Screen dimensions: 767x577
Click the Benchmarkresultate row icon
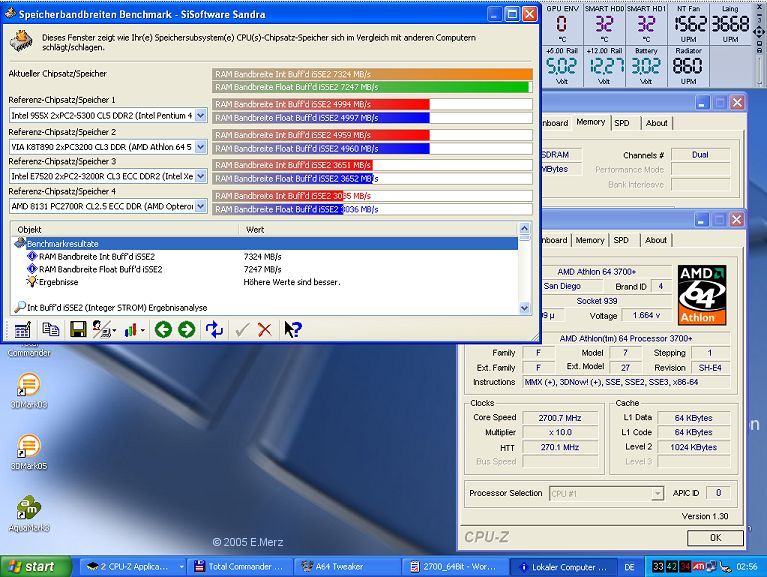pos(20,243)
